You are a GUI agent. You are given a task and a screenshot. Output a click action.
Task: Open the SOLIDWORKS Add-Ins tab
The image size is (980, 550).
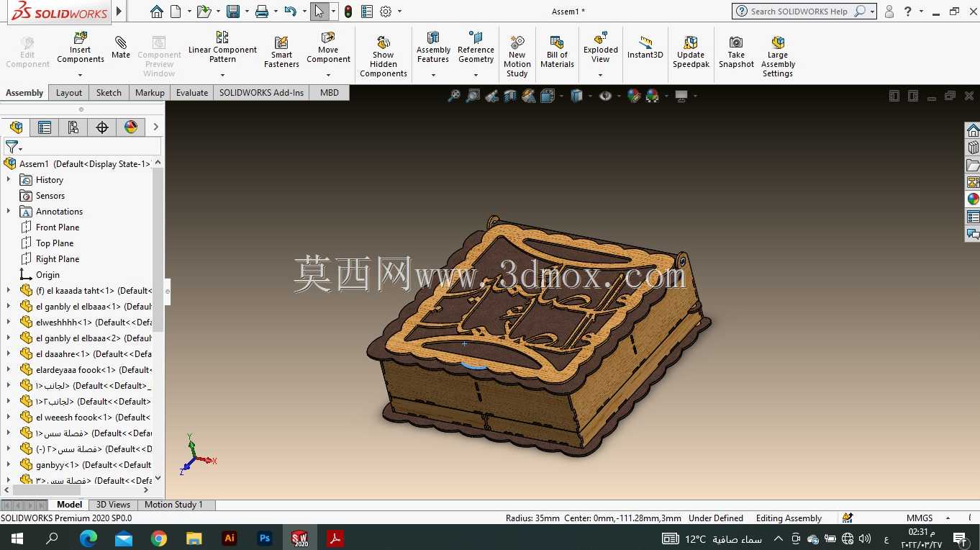[x=261, y=92]
